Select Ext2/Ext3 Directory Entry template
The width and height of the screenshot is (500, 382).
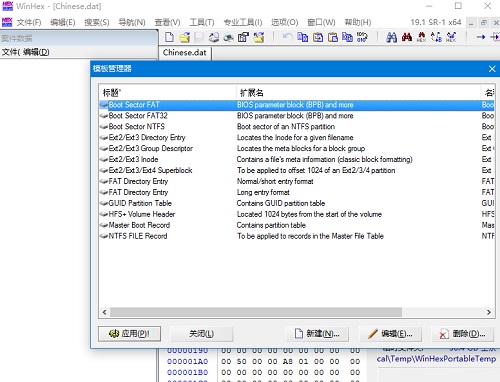point(297,138)
